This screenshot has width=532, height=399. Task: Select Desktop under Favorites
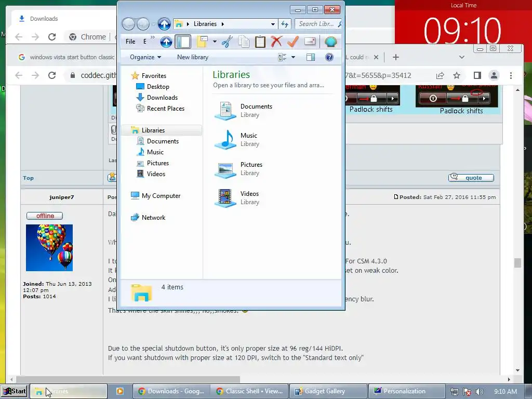tap(153, 87)
